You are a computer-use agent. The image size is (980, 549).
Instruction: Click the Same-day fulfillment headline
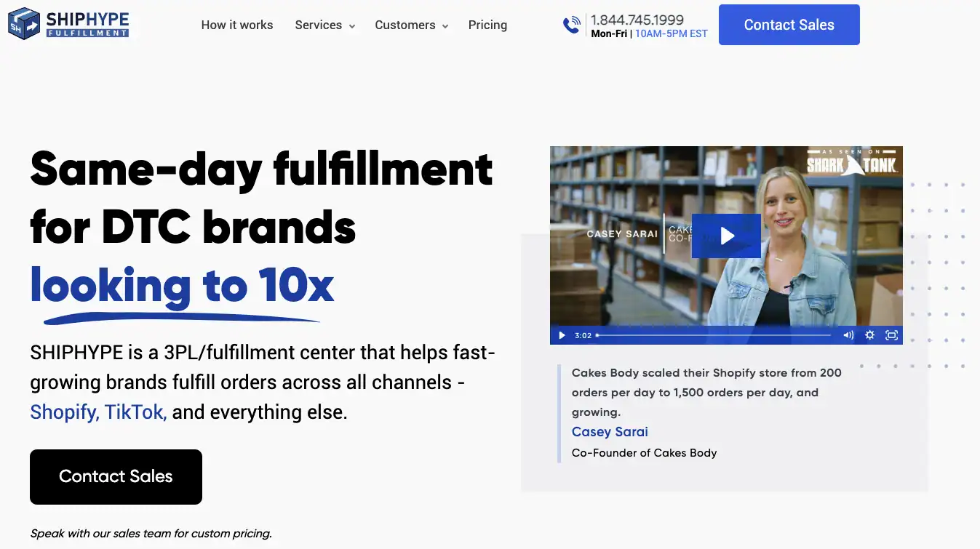pos(262,198)
